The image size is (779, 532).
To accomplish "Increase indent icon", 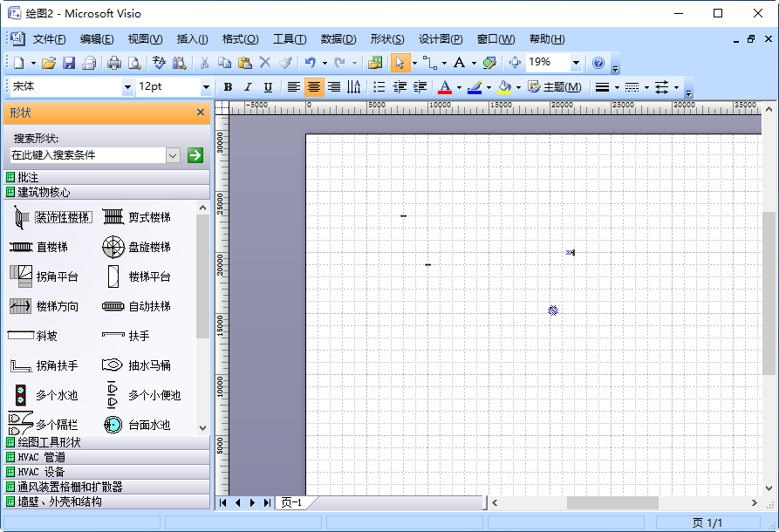I will [420, 87].
